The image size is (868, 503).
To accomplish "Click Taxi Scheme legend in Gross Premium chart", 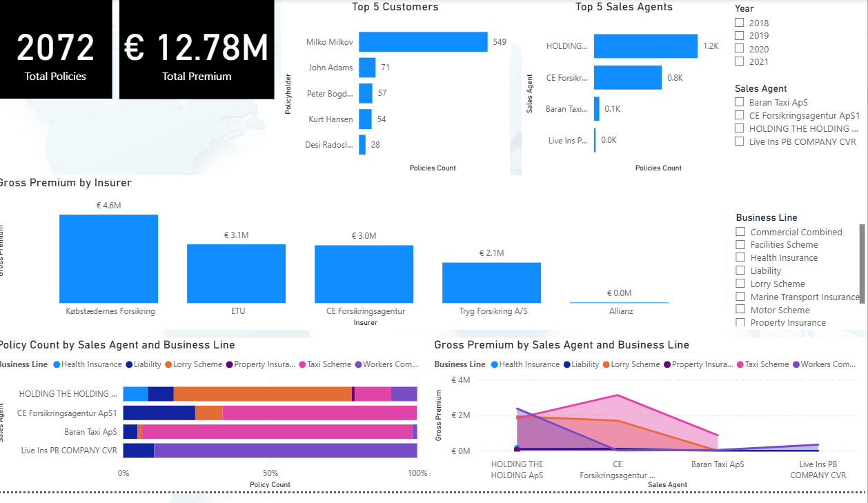I will pyautogui.click(x=762, y=364).
